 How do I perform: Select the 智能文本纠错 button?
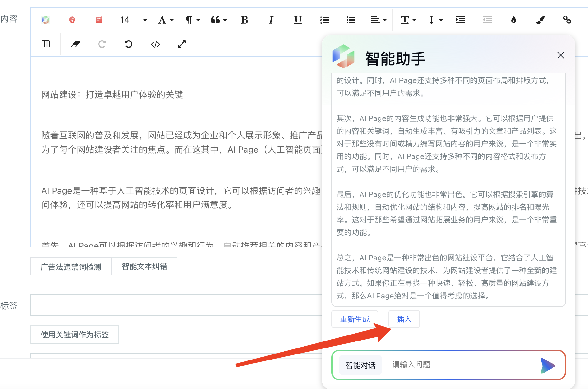click(x=144, y=266)
